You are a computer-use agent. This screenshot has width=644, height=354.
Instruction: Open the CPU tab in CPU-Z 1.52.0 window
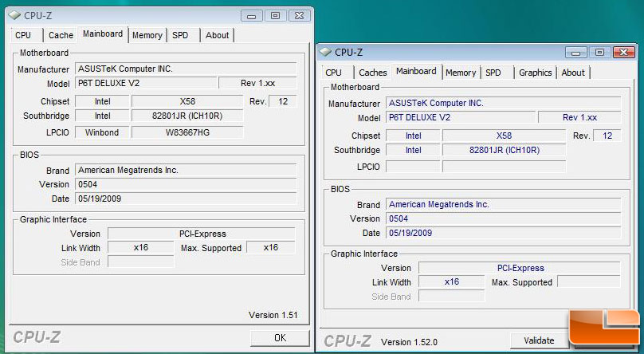pyautogui.click(x=333, y=73)
